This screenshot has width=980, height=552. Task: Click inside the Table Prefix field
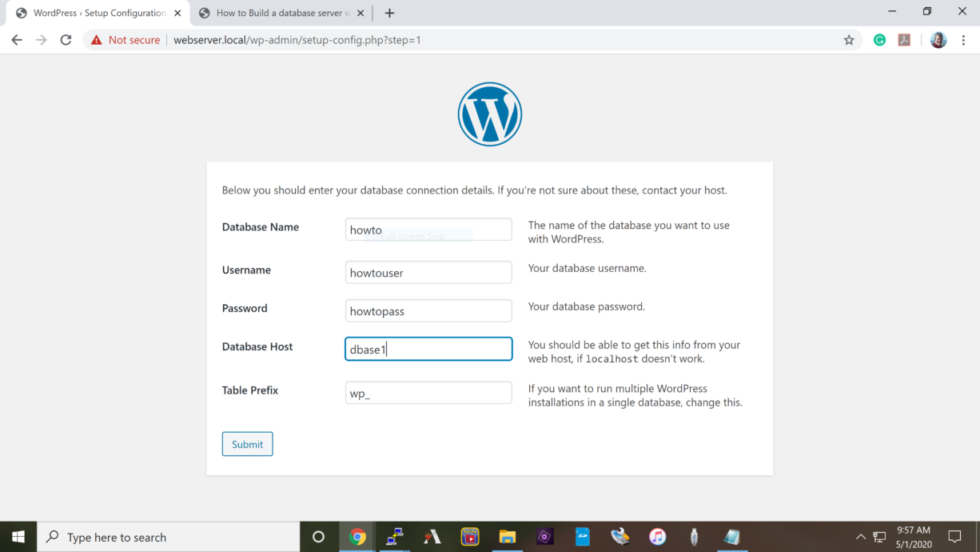tap(428, 392)
